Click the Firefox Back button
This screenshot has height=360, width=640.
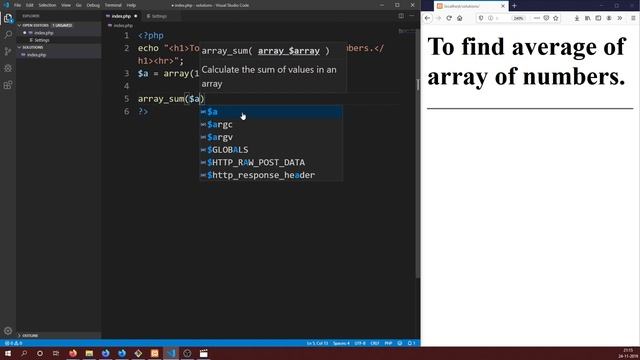point(427,18)
